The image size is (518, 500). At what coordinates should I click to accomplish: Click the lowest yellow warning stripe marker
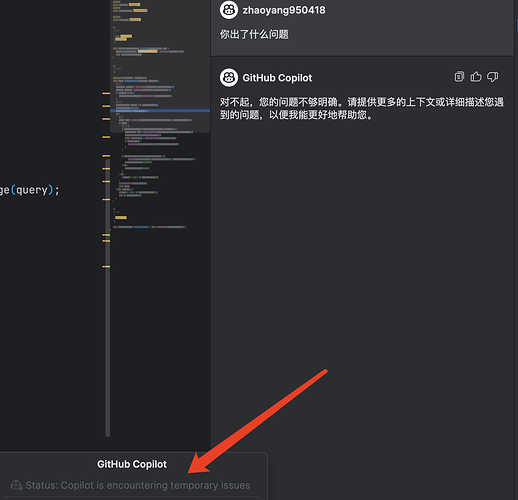tap(106, 266)
